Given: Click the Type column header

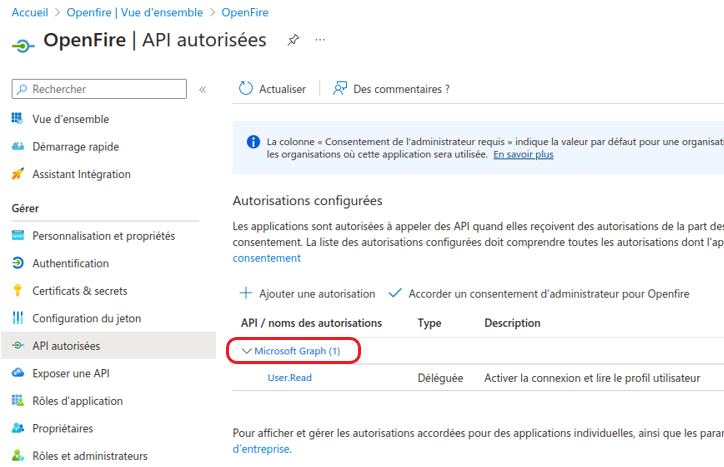Looking at the screenshot, I should click(429, 323).
